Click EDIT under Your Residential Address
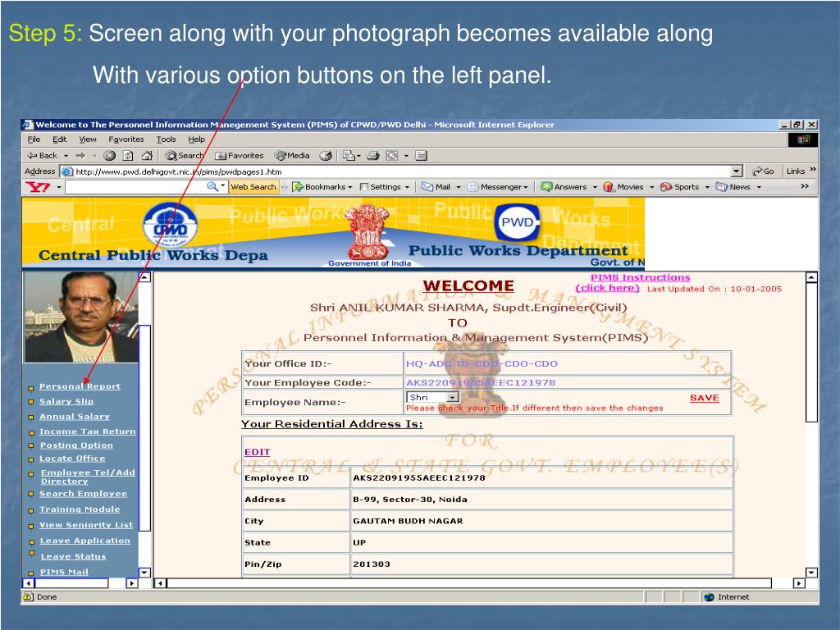840x630 pixels. (257, 452)
